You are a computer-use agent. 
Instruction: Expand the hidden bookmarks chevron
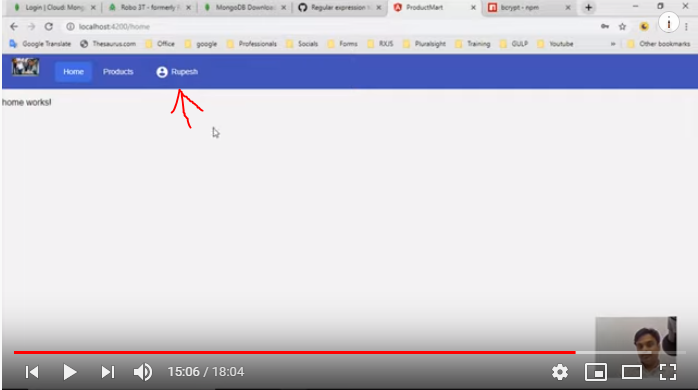click(x=613, y=44)
